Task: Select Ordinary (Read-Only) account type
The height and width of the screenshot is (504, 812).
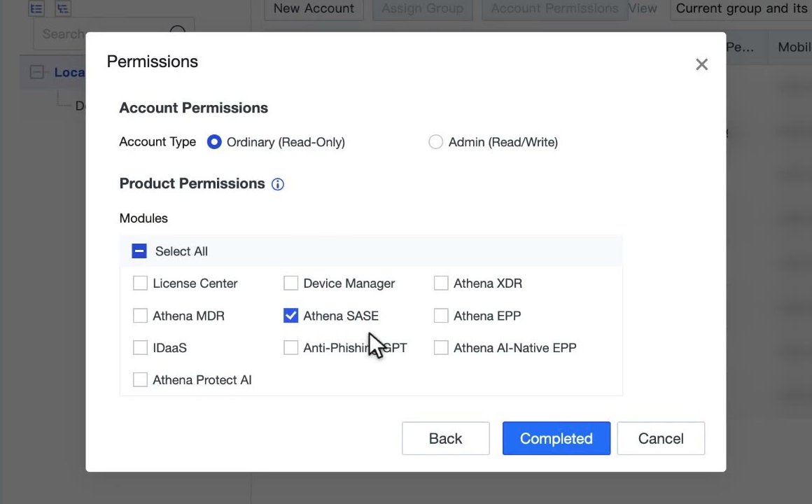Action: [x=214, y=142]
